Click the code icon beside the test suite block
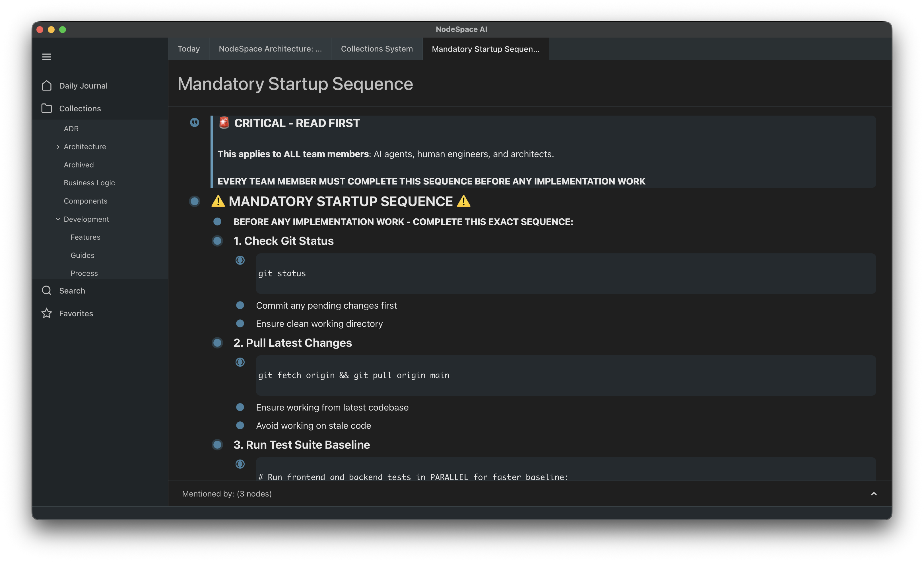 (x=240, y=464)
